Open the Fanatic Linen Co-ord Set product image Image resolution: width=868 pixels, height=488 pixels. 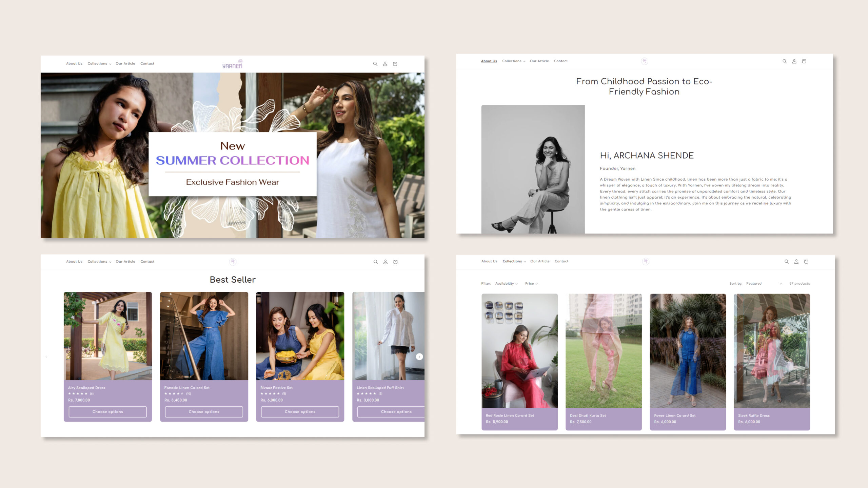204,336
